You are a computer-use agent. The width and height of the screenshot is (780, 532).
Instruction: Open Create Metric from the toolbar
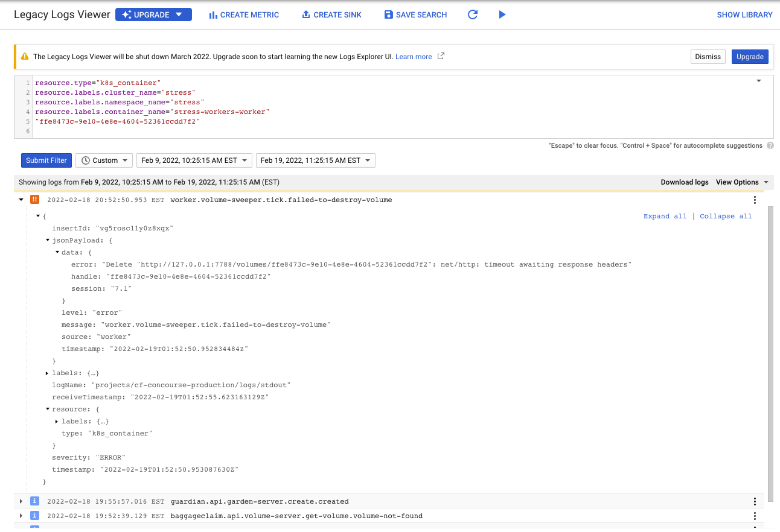(244, 14)
